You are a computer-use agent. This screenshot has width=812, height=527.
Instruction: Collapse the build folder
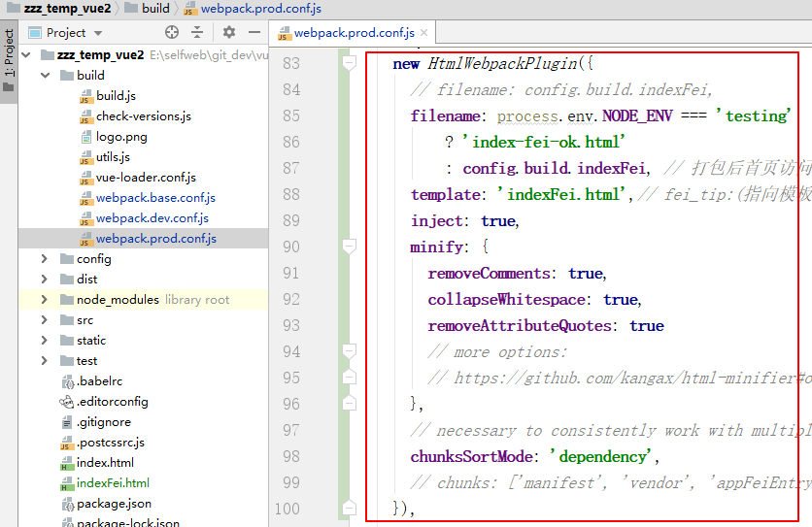pyautogui.click(x=46, y=76)
